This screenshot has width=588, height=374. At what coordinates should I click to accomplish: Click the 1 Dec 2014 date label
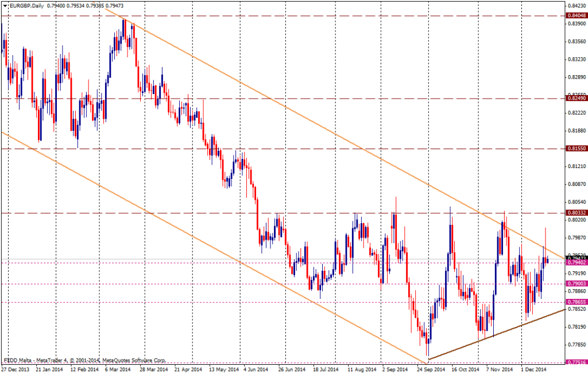(x=532, y=369)
